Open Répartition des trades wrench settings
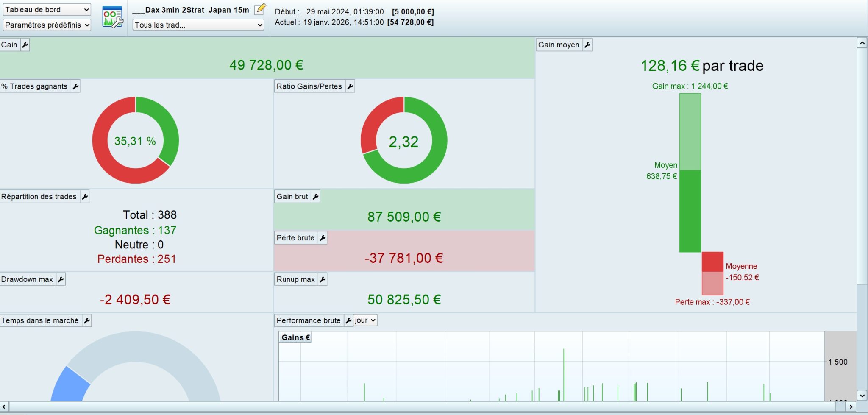The height and width of the screenshot is (415, 868). tap(85, 197)
